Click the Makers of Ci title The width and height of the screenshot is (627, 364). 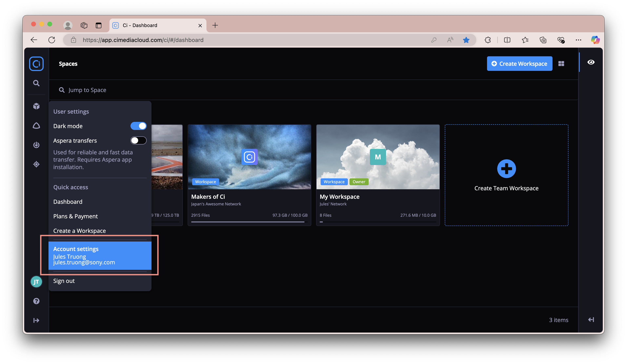pyautogui.click(x=208, y=197)
